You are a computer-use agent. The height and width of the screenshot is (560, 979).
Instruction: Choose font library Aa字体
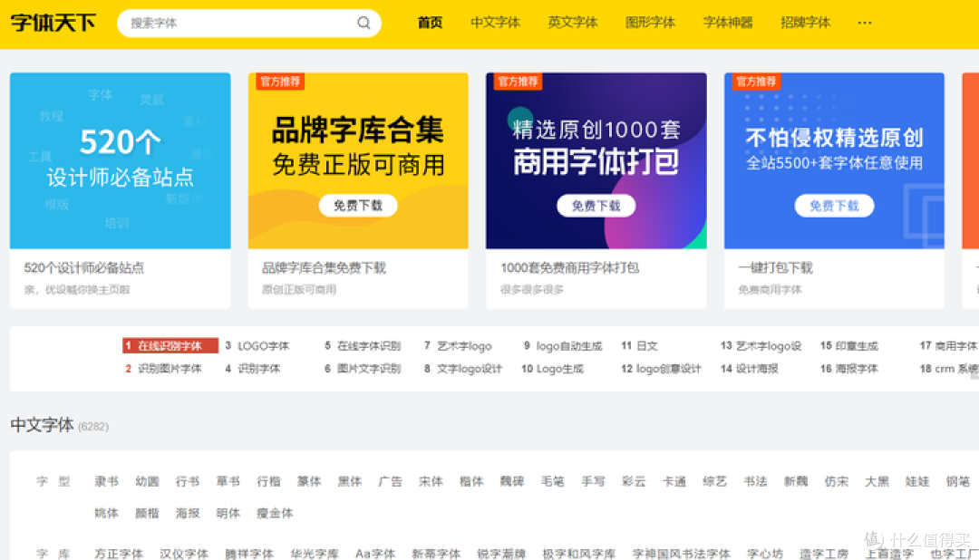pyautogui.click(x=375, y=554)
